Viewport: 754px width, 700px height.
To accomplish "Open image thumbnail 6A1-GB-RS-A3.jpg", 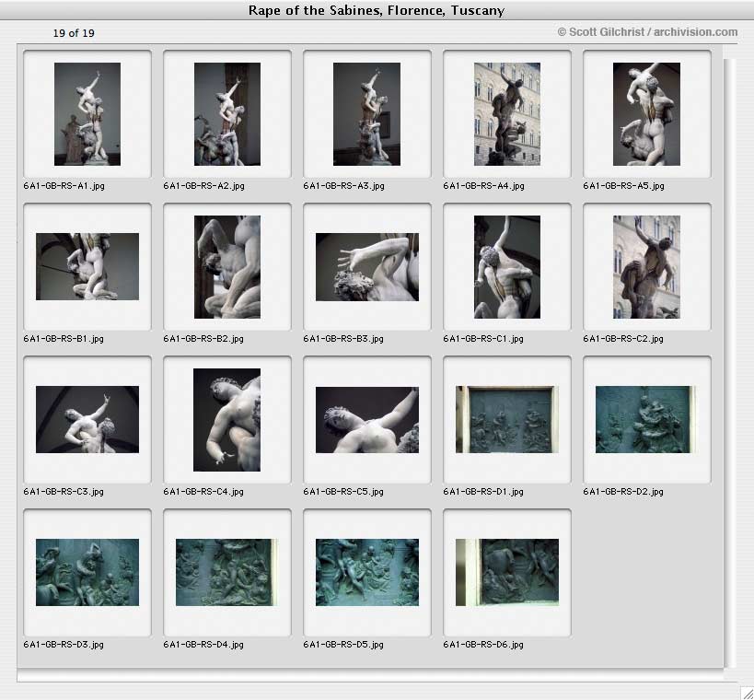I will (x=367, y=114).
